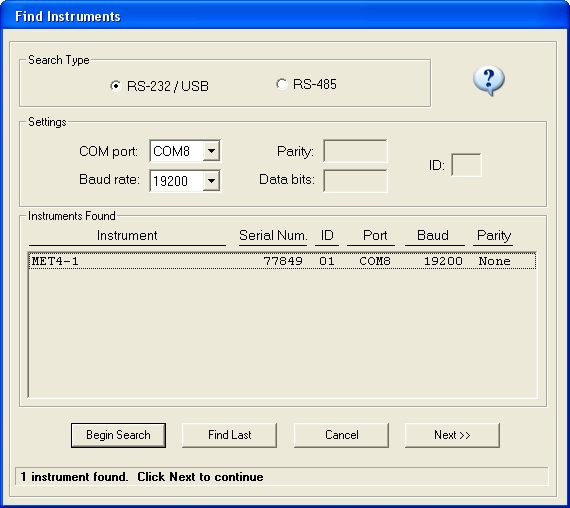Select RS-485 search type
Screen dimensions: 570x508
281,84
